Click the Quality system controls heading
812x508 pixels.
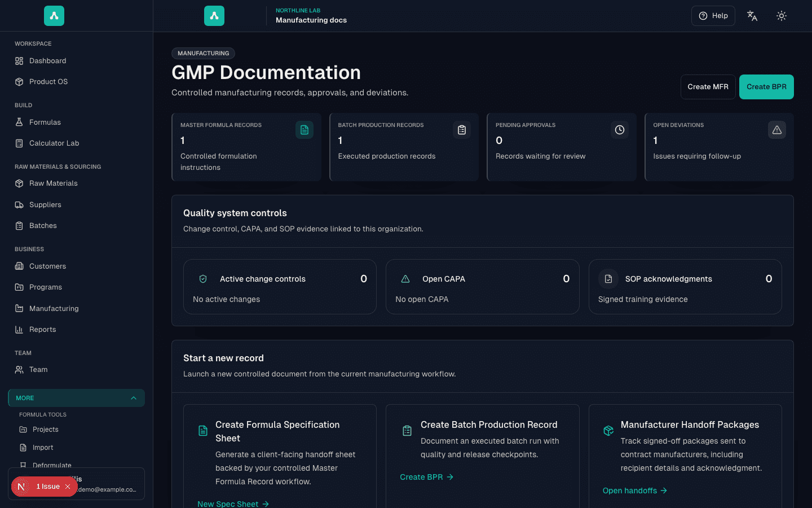[x=235, y=213]
